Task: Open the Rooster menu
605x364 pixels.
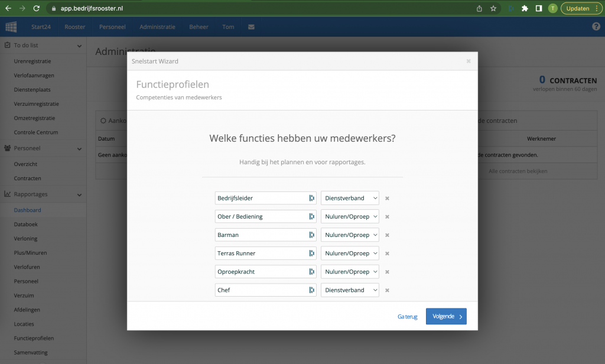Action: [x=74, y=27]
